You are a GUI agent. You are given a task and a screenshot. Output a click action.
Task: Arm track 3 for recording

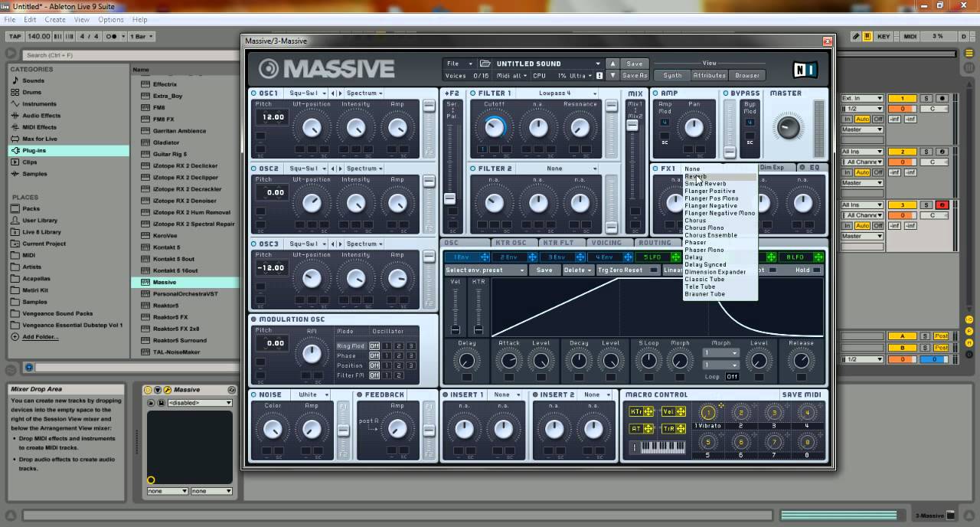[942, 205]
